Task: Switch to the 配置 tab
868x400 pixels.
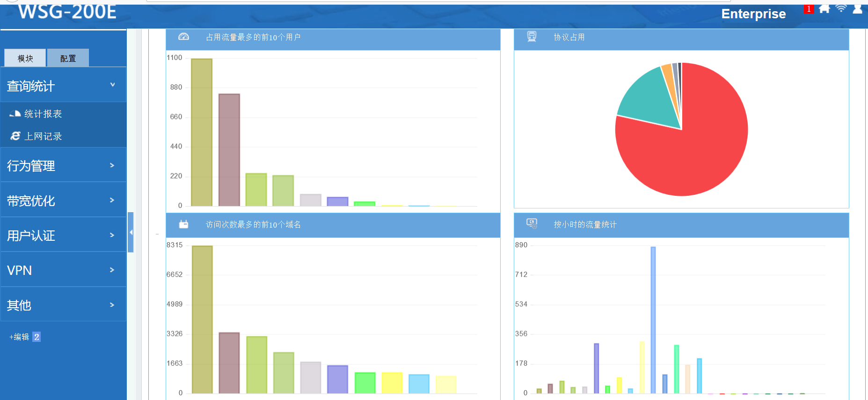Action: (68, 58)
